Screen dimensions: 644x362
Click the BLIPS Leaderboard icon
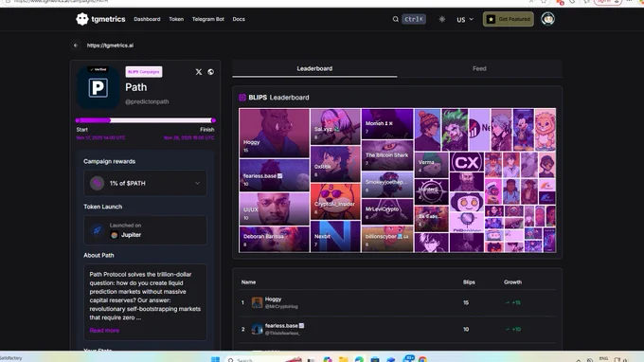(242, 98)
